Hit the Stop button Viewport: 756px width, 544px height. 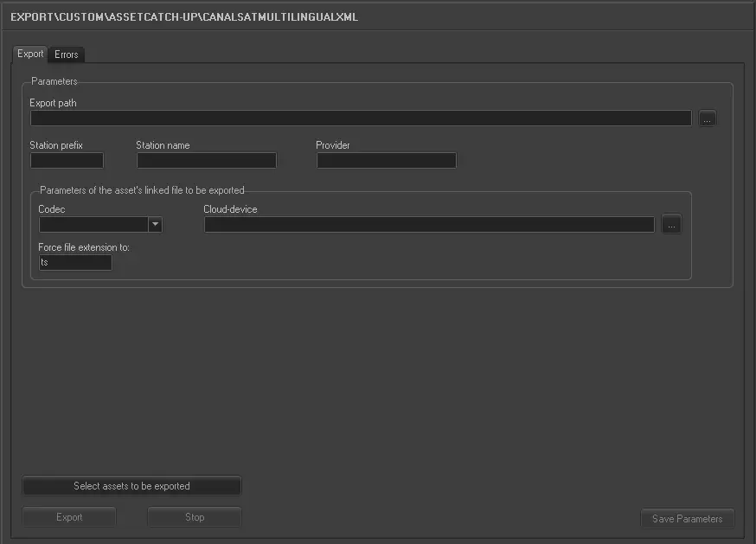pos(195,517)
